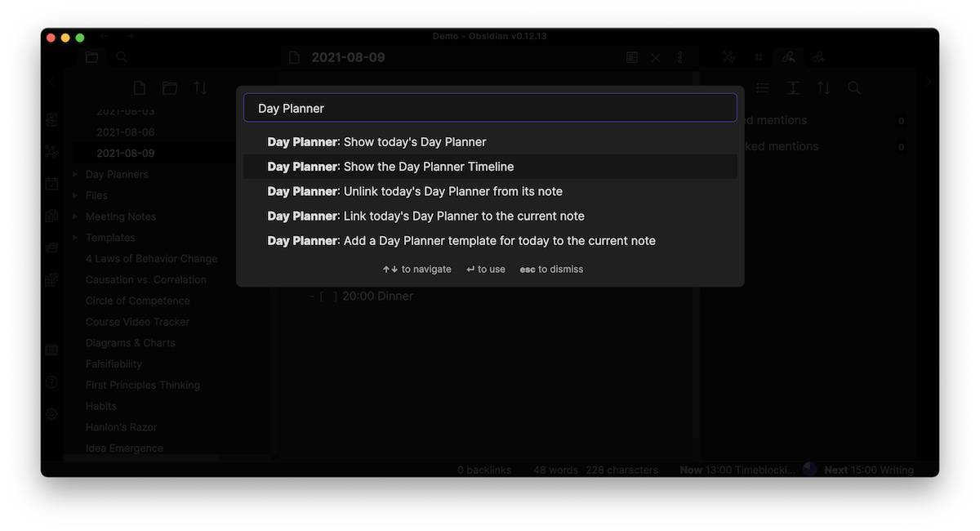Open the tag pane tab in right sidebar
Image resolution: width=980 pixels, height=531 pixels.
[759, 57]
